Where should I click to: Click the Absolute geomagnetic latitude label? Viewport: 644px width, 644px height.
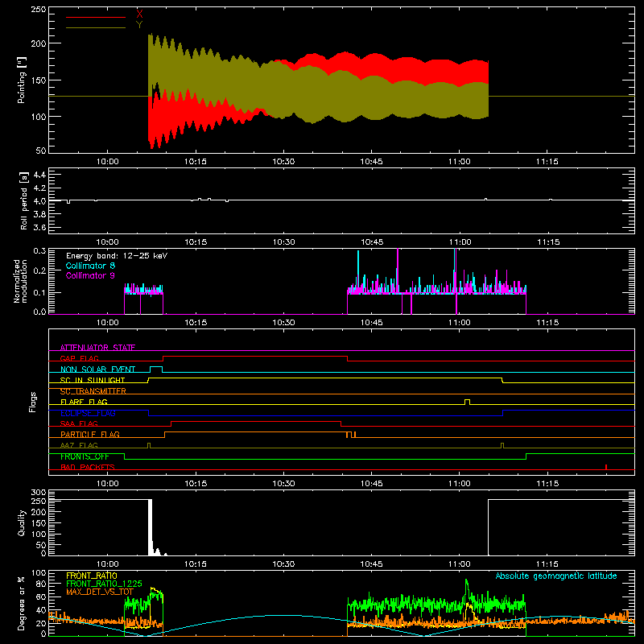coord(556,576)
